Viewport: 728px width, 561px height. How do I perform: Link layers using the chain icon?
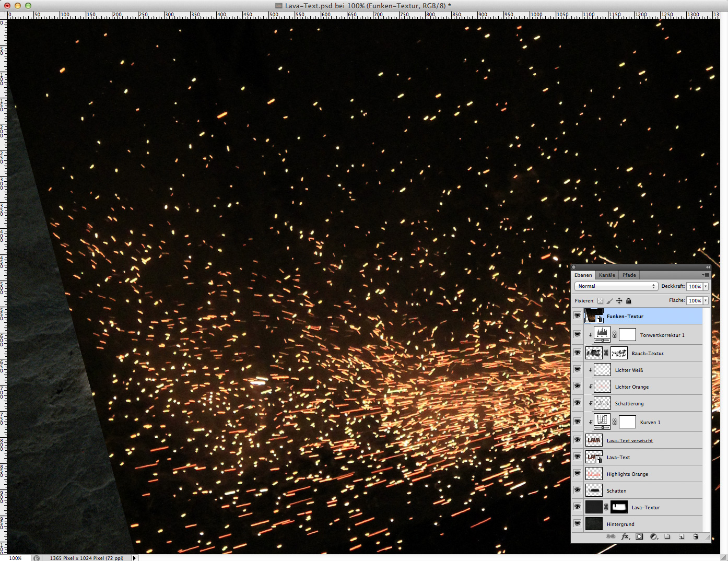(610, 536)
